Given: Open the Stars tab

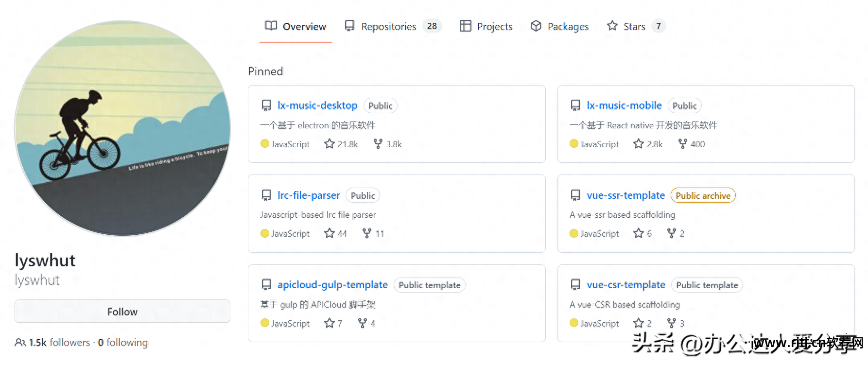Looking at the screenshot, I should (x=634, y=26).
